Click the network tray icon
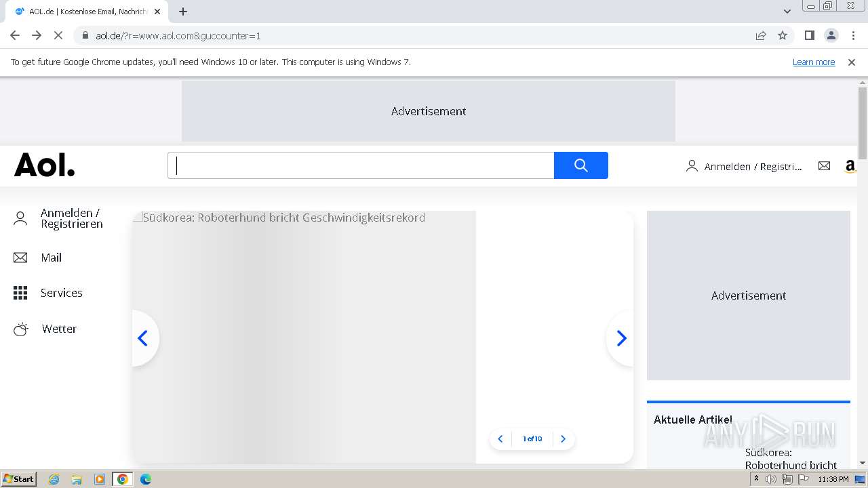Screen dimensions: 868x488 (x=787, y=479)
